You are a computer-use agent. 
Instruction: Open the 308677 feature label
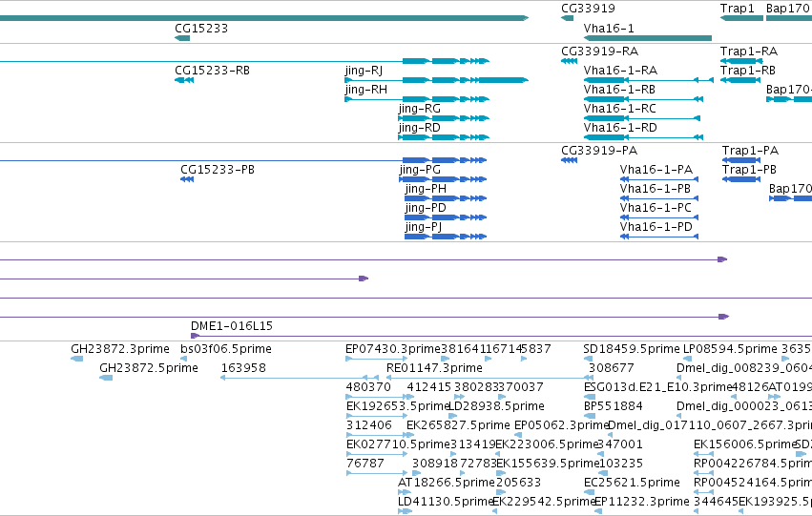(x=612, y=368)
